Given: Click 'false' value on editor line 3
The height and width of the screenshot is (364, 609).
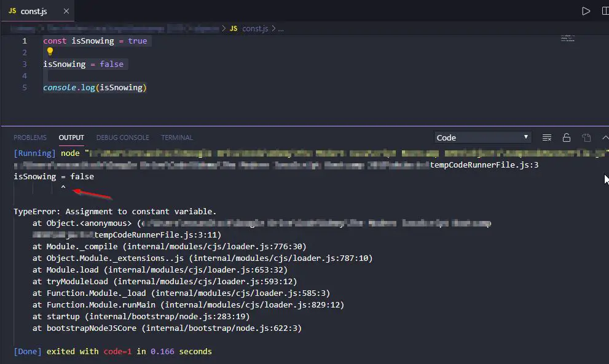Looking at the screenshot, I should tap(111, 64).
